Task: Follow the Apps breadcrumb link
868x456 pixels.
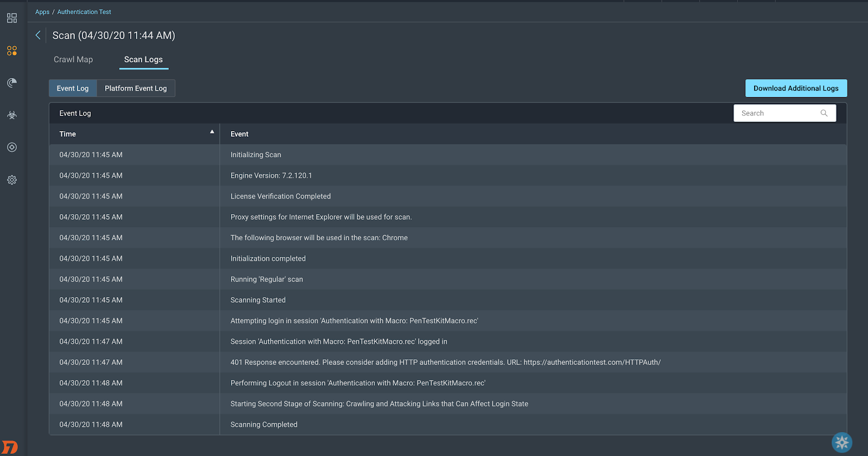Action: [42, 12]
